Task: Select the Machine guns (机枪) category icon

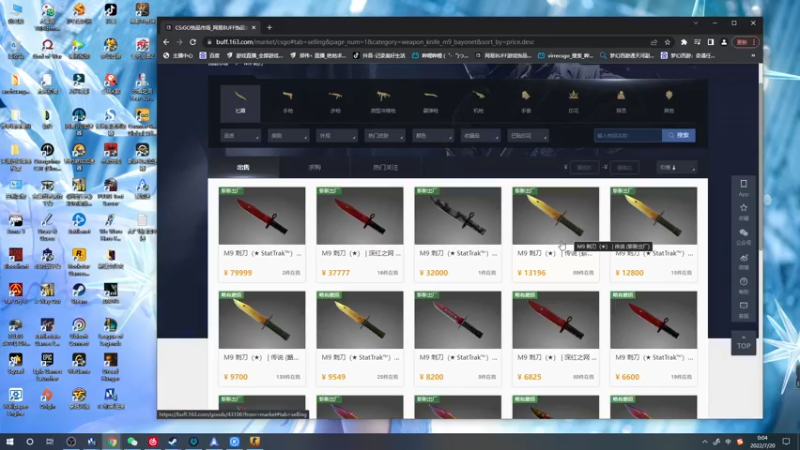Action: [x=478, y=103]
